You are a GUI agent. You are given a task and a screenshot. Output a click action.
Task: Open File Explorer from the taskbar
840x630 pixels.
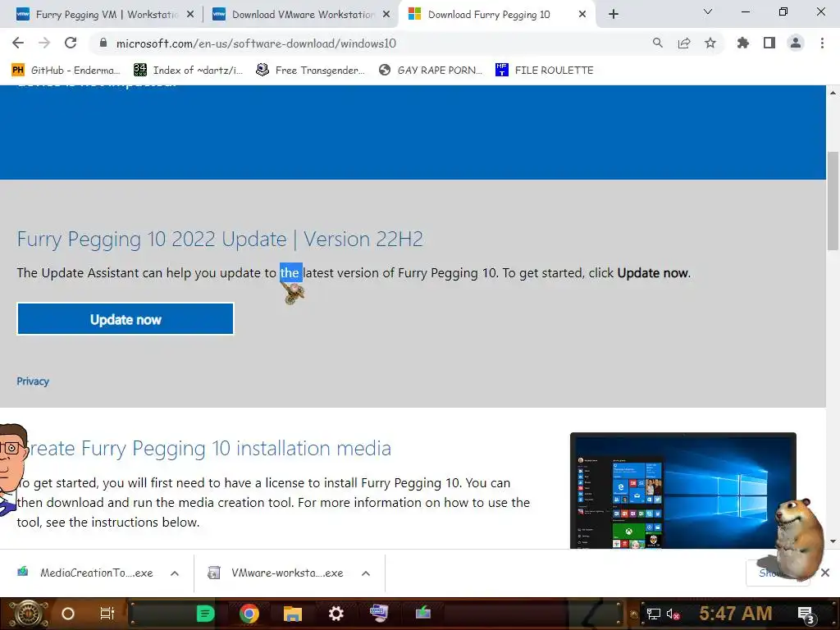[293, 614]
